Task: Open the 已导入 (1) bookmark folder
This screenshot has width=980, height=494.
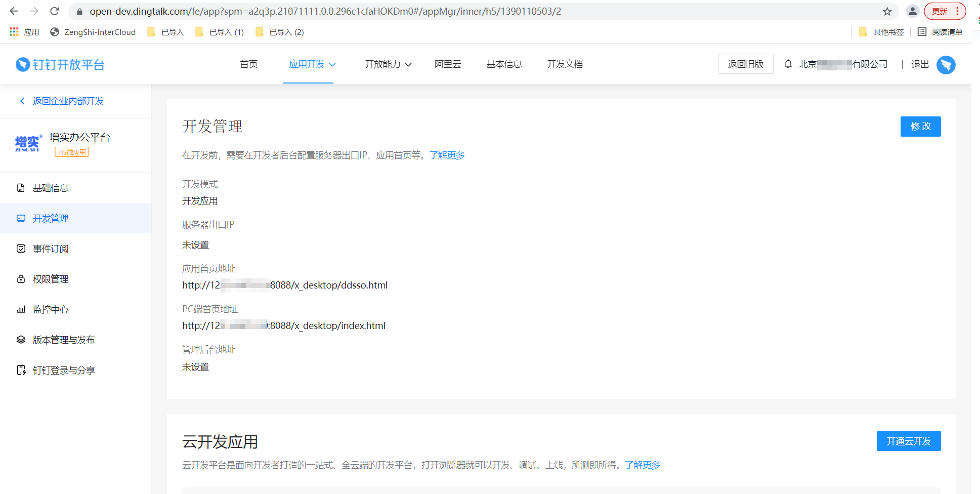Action: click(x=220, y=32)
